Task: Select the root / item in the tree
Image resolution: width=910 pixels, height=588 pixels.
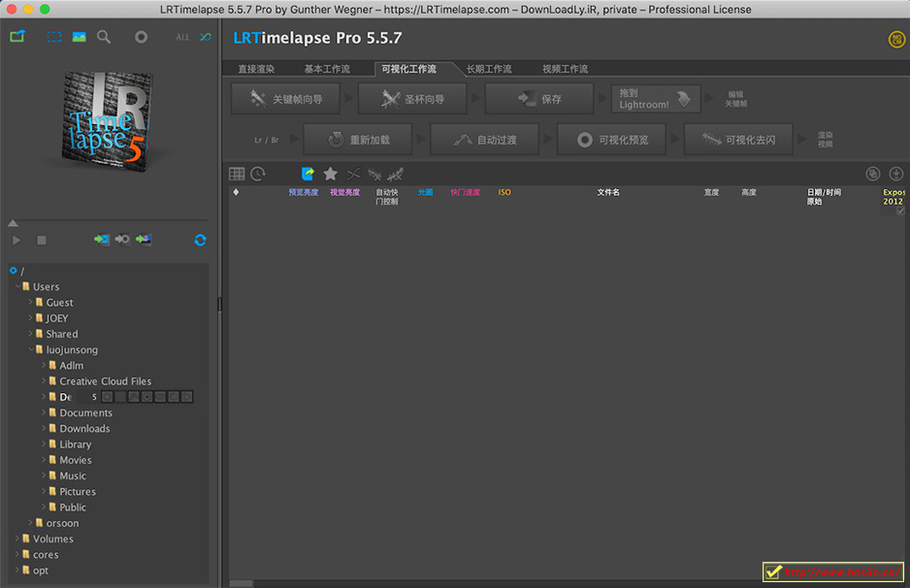Action: [x=22, y=271]
